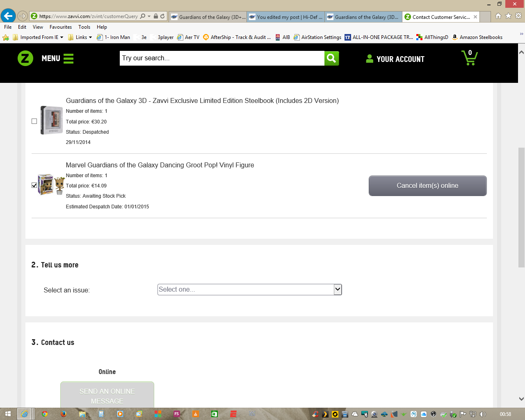The width and height of the screenshot is (525, 420).
Task: Click the security padlock icon in address bar
Action: pos(156,16)
